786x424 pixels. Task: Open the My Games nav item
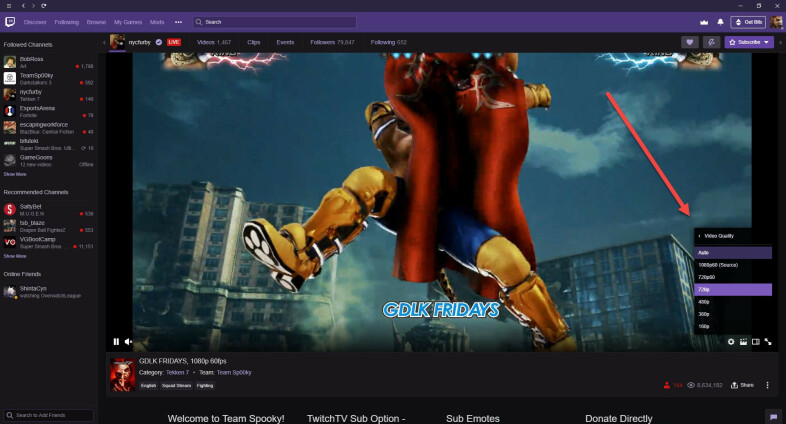click(x=128, y=22)
